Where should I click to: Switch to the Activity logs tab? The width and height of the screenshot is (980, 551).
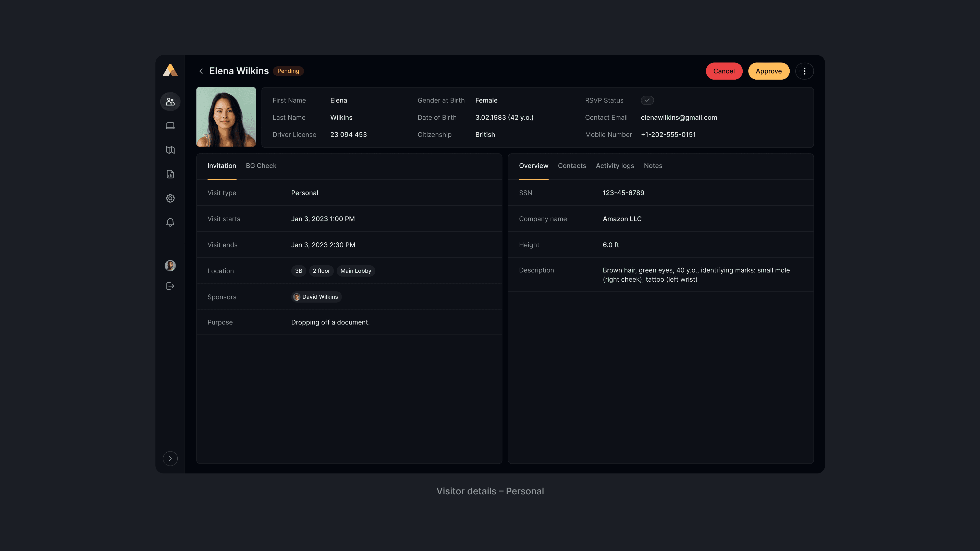coord(615,166)
